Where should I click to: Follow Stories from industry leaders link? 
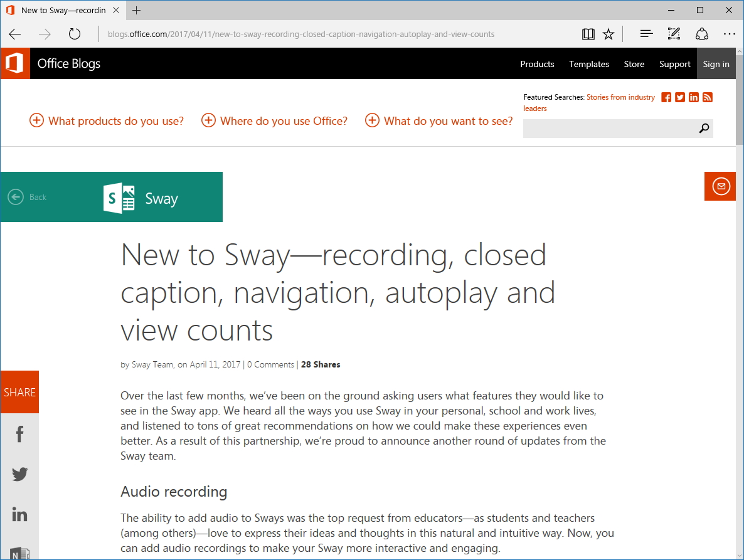(620, 97)
